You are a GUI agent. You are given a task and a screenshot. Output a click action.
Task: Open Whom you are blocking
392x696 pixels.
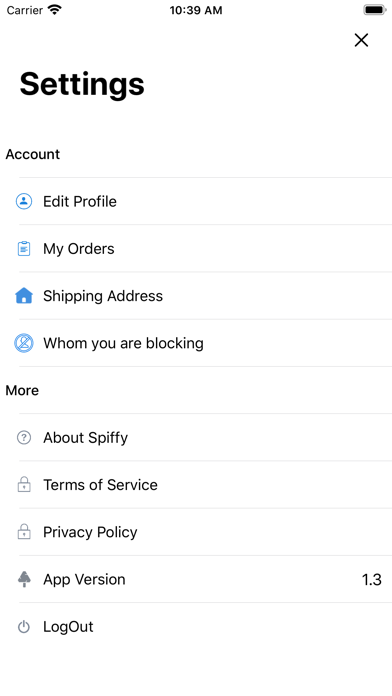(x=205, y=343)
